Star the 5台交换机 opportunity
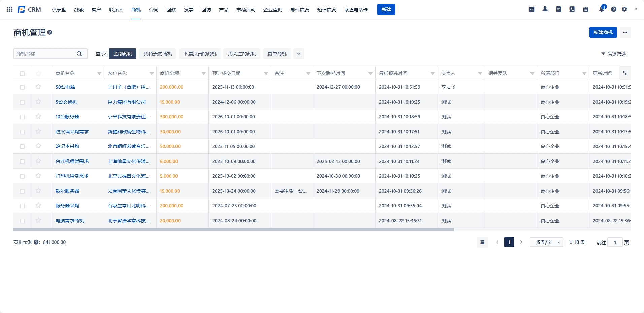This screenshot has width=644, height=313. 38,102
